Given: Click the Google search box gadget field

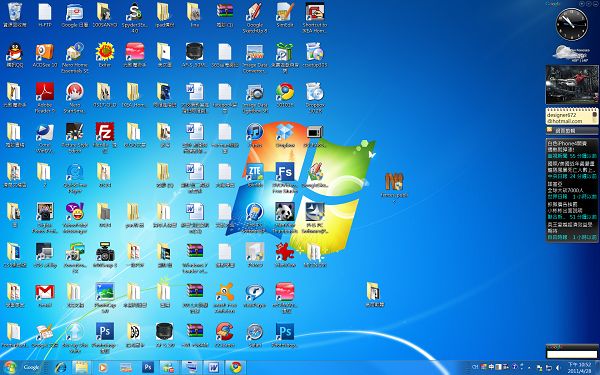Looking at the screenshot, I should (x=572, y=354).
